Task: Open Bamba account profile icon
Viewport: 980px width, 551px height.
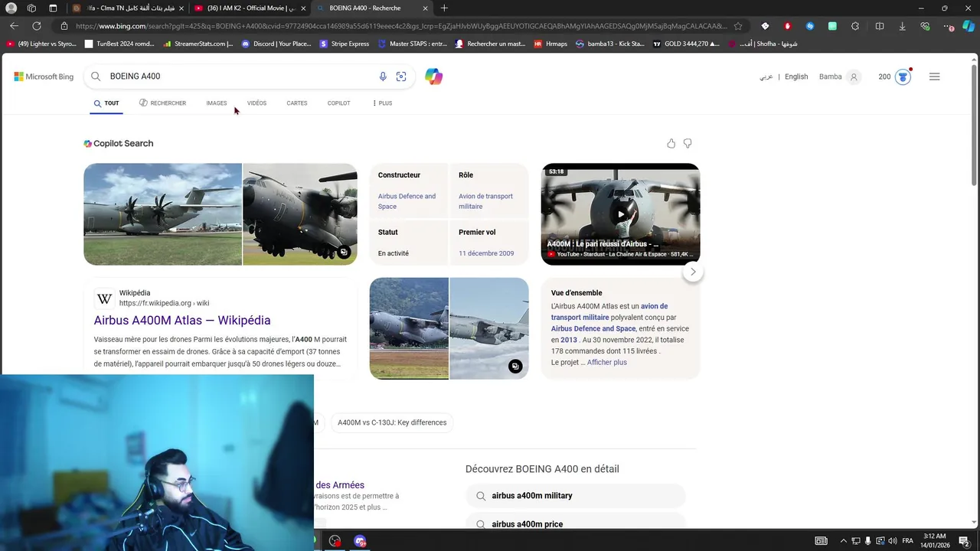Action: click(x=854, y=77)
